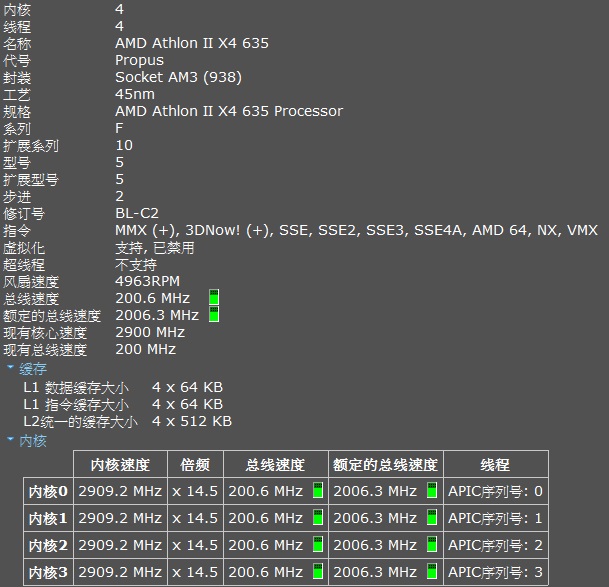609x587 pixels.
Task: Click the 工艺 label
Action: [x=17, y=95]
